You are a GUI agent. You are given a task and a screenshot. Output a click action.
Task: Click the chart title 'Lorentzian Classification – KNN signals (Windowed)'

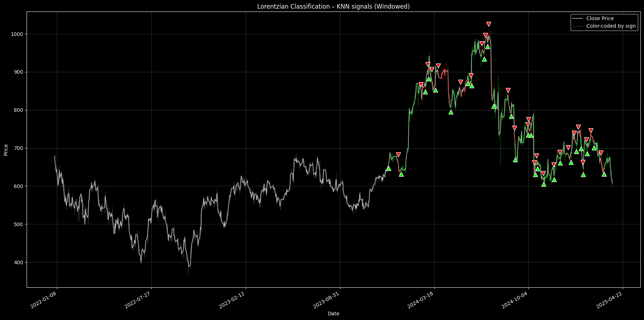tap(334, 6)
